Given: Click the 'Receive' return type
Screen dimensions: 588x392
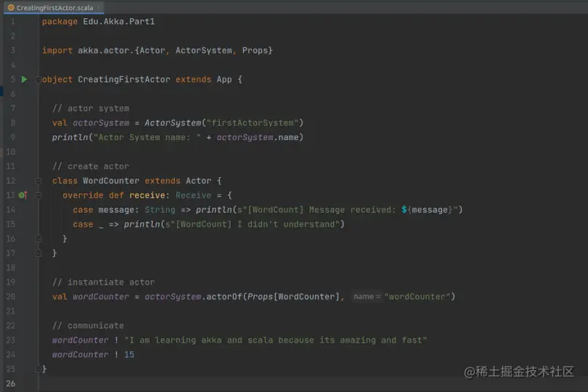Looking at the screenshot, I should pos(193,195).
